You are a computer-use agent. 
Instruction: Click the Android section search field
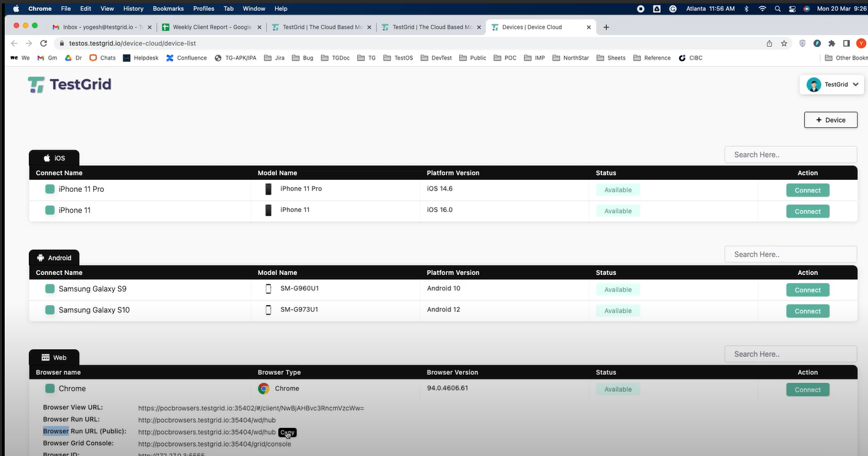tap(790, 254)
